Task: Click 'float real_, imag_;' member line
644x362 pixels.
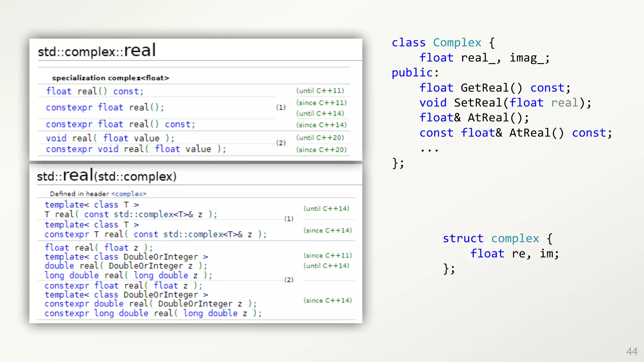Action: pyautogui.click(x=484, y=58)
